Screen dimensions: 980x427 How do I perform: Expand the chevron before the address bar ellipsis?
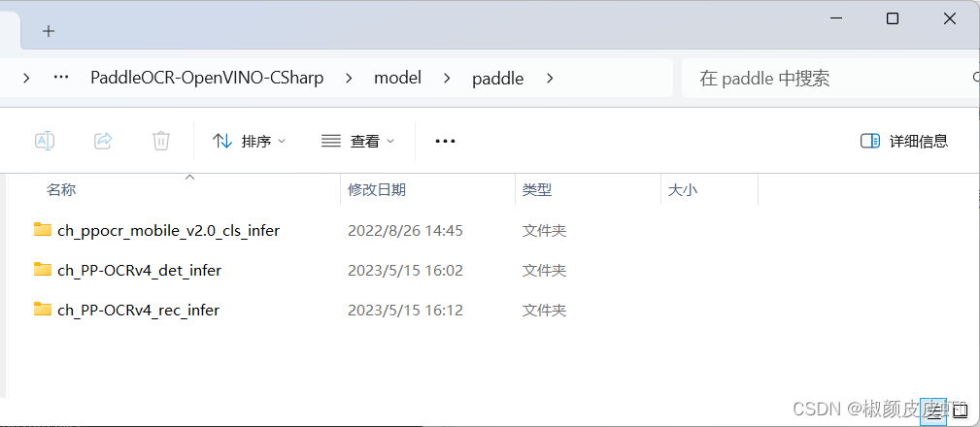click(x=26, y=78)
